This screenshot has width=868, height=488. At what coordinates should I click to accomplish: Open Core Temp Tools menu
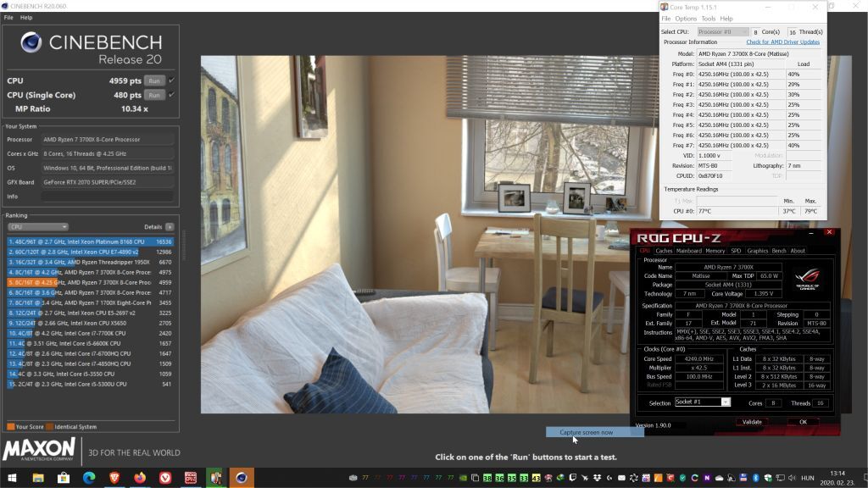[708, 19]
